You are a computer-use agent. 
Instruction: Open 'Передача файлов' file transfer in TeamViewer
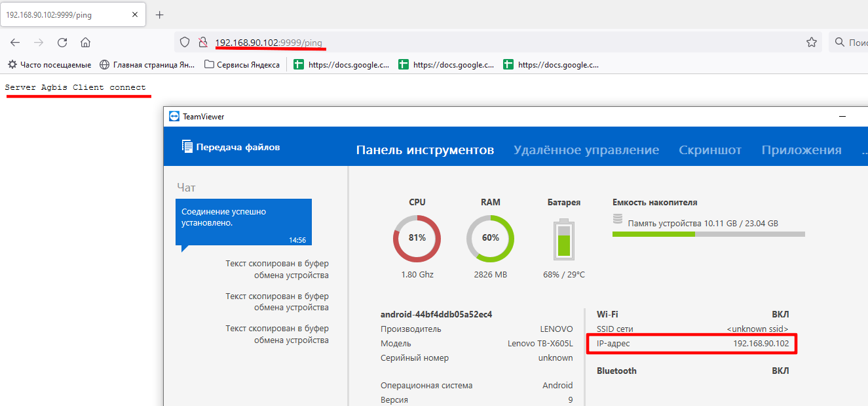coord(231,147)
